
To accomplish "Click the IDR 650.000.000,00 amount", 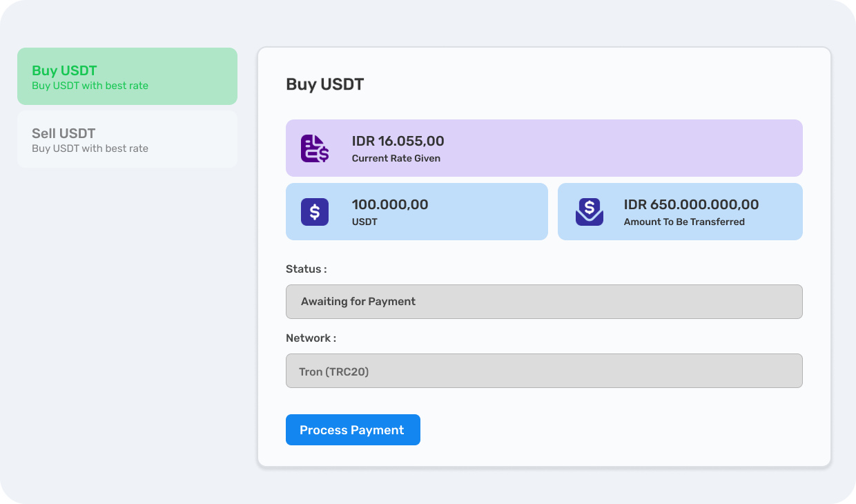I will coord(691,204).
